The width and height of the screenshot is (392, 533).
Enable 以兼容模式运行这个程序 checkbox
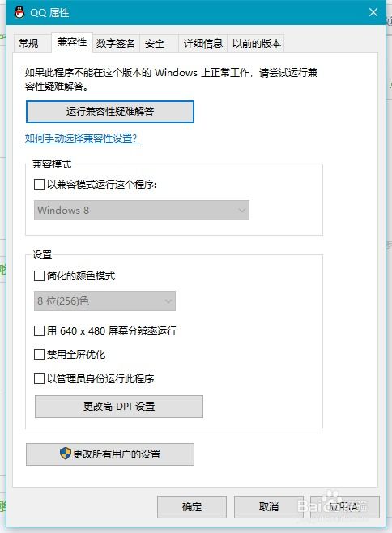coord(39,185)
